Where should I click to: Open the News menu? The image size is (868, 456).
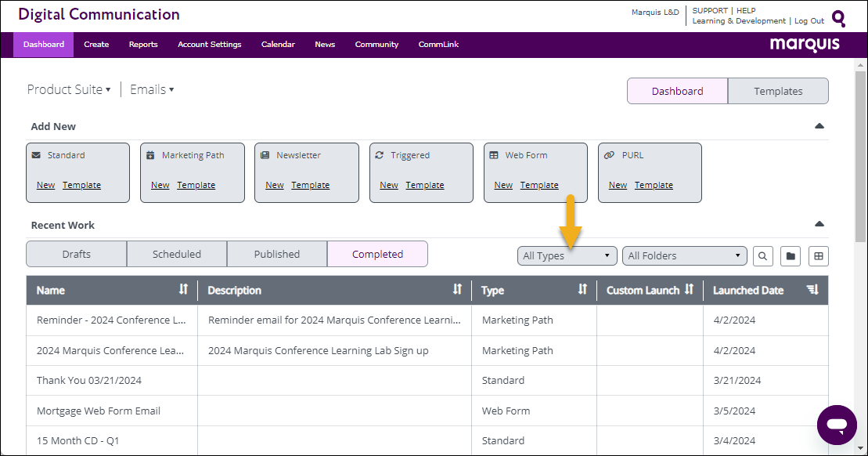(x=325, y=45)
